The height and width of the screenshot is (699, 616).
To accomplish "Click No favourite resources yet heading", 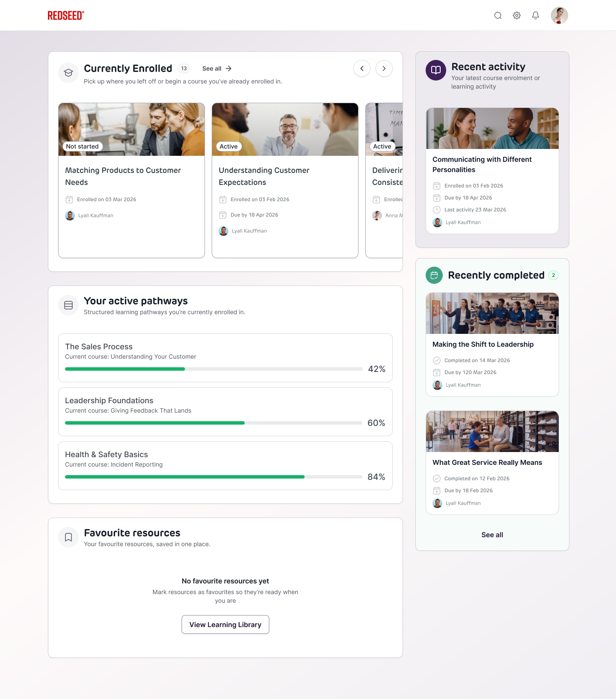I will pos(225,581).
